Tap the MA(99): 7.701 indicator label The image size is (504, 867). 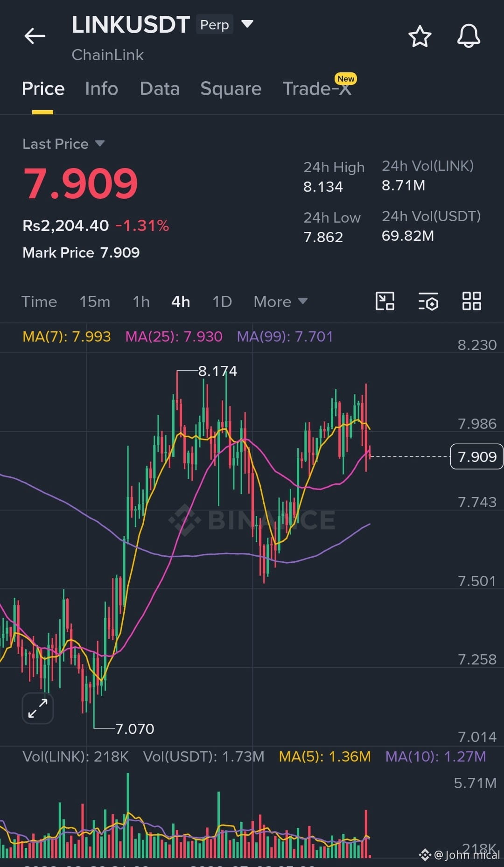285,336
